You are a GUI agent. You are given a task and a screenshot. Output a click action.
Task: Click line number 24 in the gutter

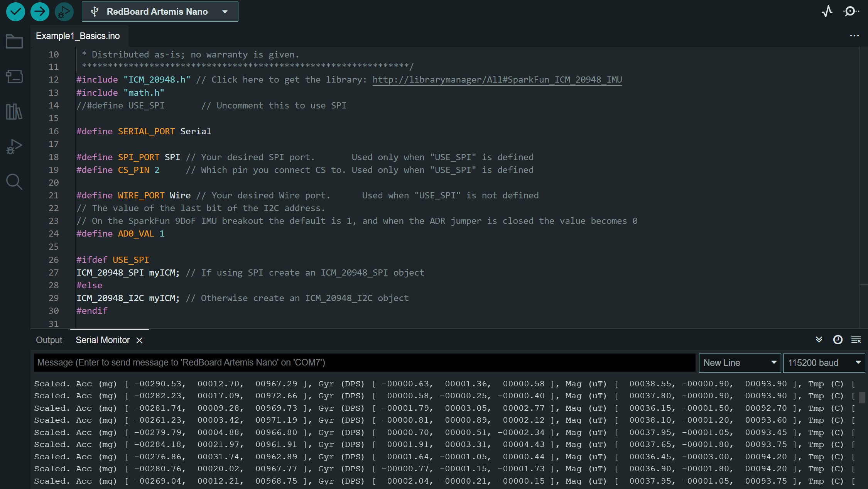point(54,234)
